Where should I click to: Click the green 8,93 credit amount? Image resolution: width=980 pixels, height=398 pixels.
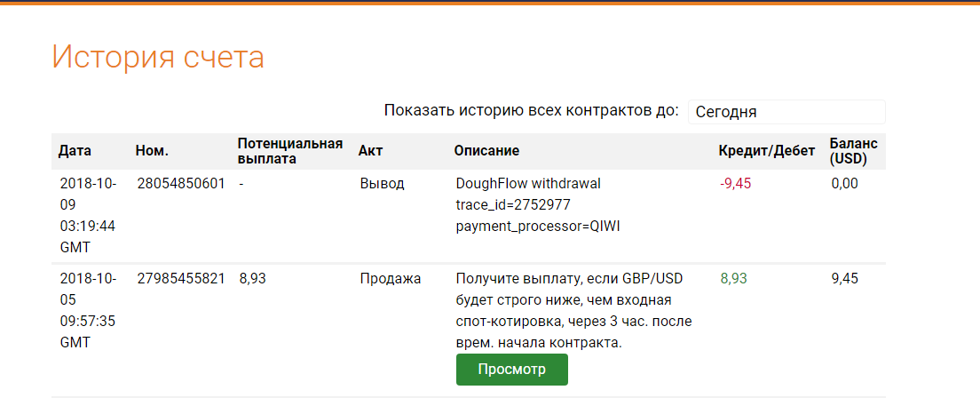pos(733,279)
